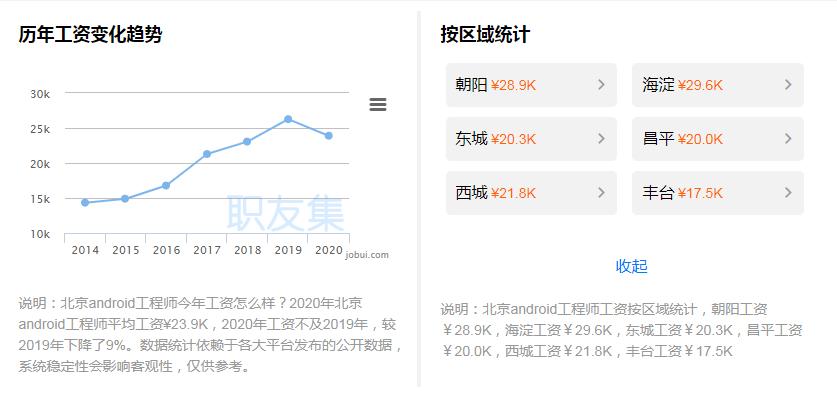
Task: Click the chevron arrow on 东城 card
Action: pyautogui.click(x=602, y=139)
